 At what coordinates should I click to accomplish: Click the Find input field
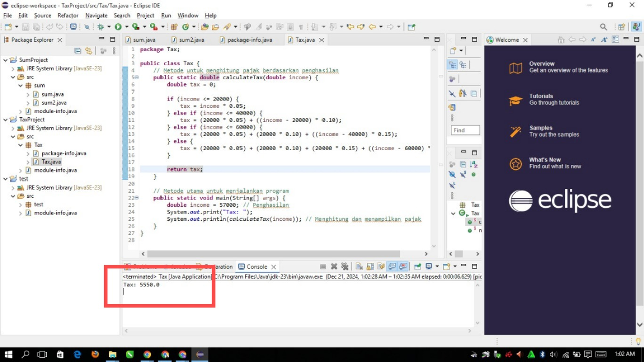point(465,130)
